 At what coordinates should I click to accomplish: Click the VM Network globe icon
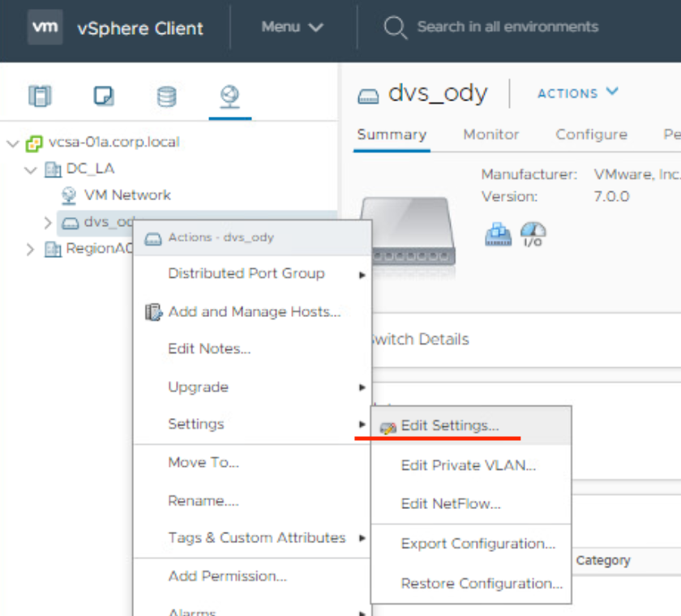pos(69,196)
